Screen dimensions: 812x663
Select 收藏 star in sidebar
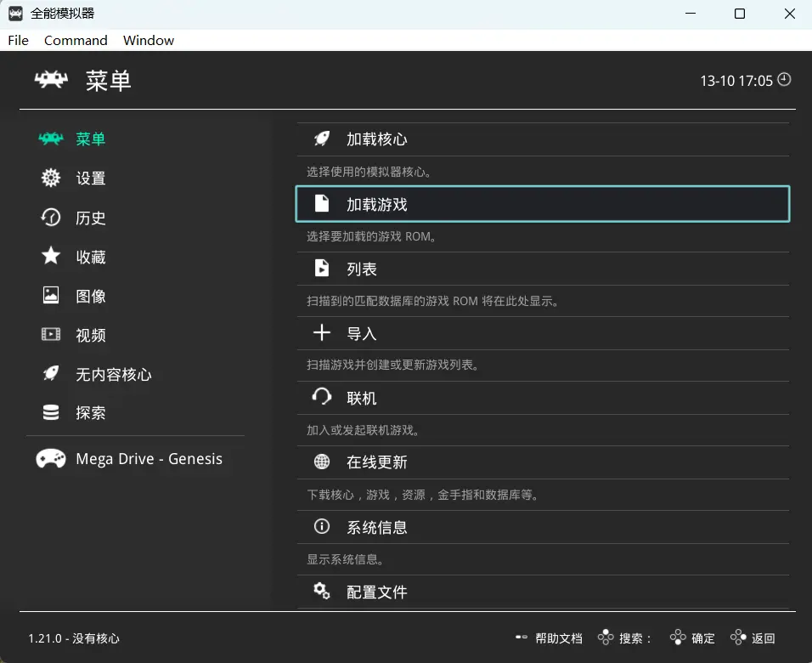[52, 257]
